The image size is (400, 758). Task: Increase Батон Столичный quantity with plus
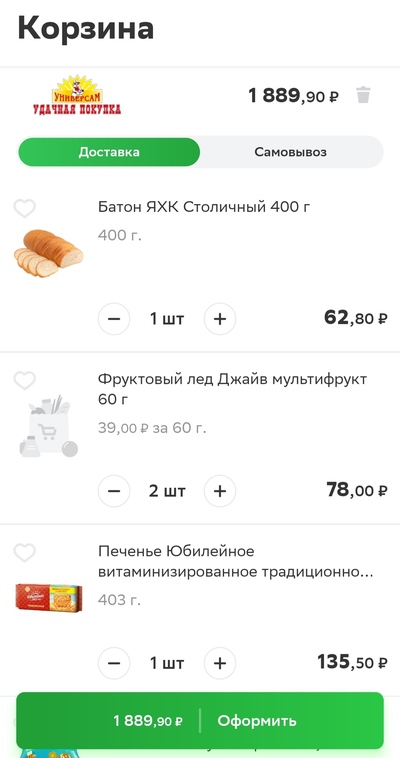pyautogui.click(x=220, y=319)
